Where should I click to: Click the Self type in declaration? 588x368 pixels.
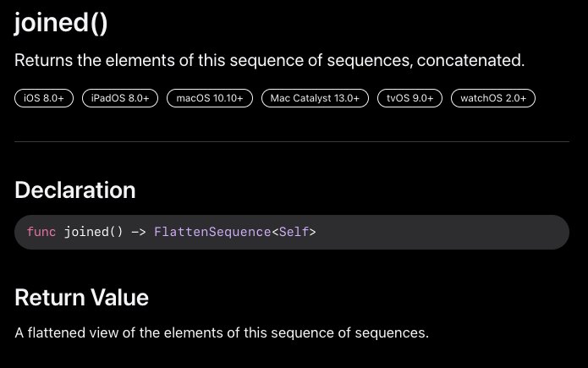coord(294,232)
